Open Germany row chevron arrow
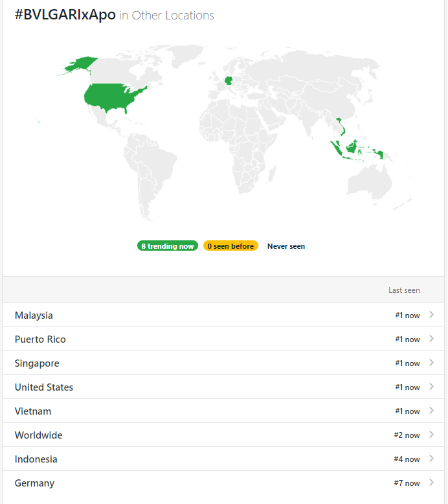Viewport: 448px width, 504px height. point(431,483)
